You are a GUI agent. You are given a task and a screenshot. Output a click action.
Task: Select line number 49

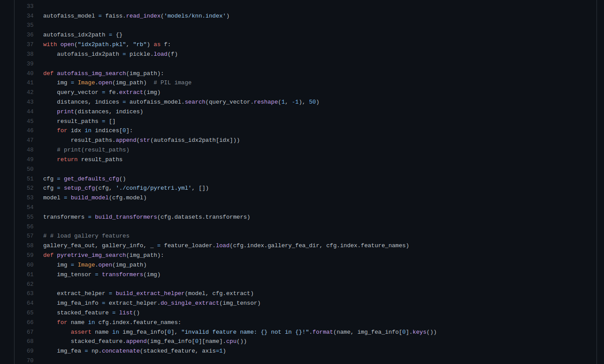point(30,159)
